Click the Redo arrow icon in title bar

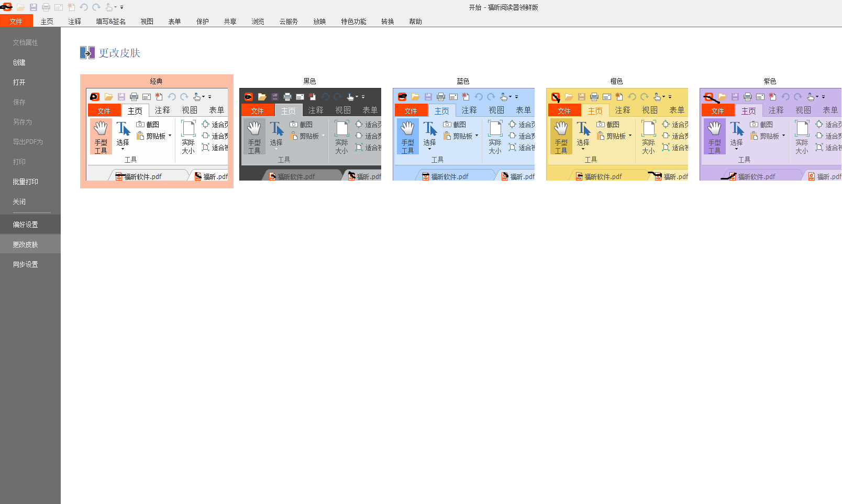pyautogui.click(x=96, y=7)
